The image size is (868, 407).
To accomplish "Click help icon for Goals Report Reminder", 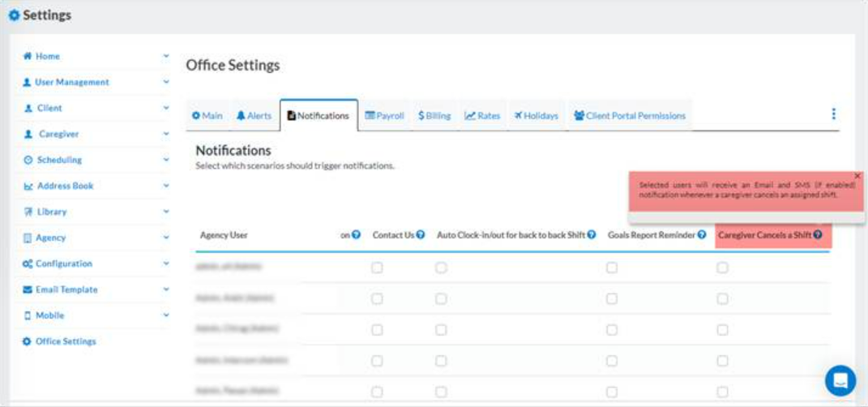I will tap(701, 235).
